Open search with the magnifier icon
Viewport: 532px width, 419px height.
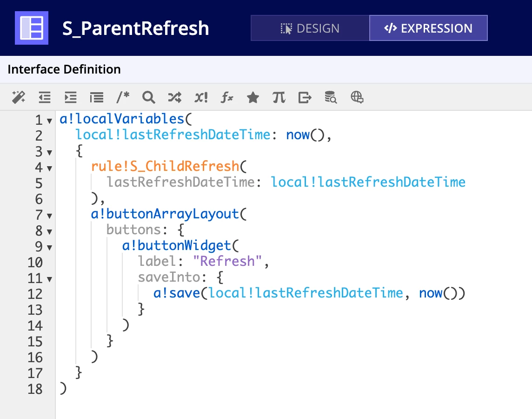(x=149, y=97)
